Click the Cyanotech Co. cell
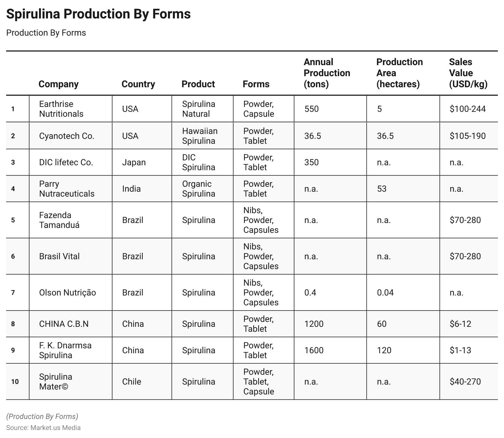 click(67, 136)
